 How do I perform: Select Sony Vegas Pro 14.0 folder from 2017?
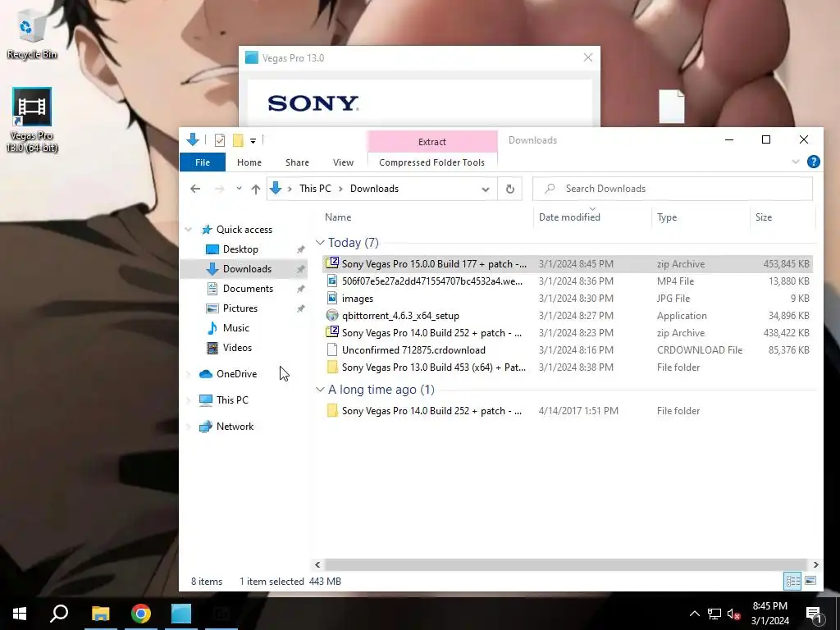(568, 411)
